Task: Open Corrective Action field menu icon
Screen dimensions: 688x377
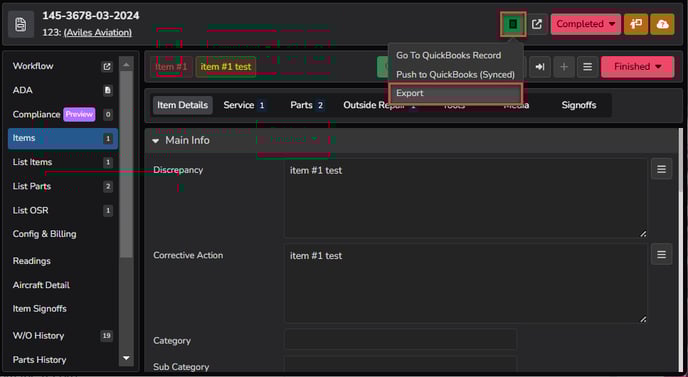Action: tap(661, 254)
